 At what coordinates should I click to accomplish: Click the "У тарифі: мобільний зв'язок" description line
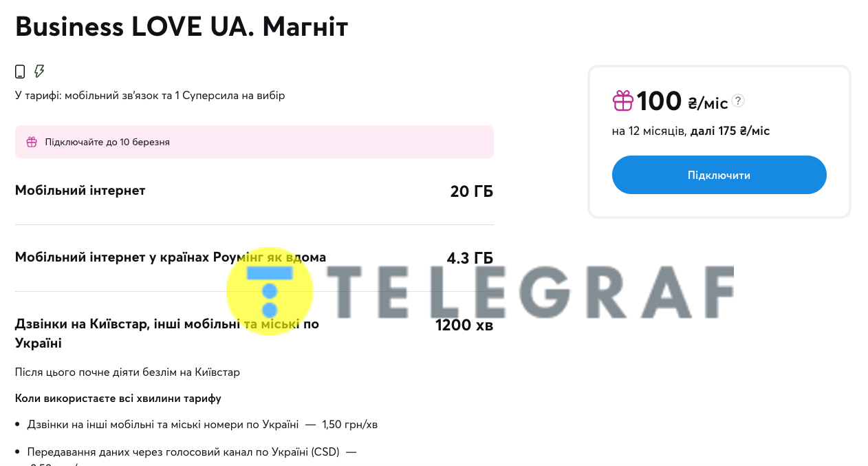click(150, 96)
